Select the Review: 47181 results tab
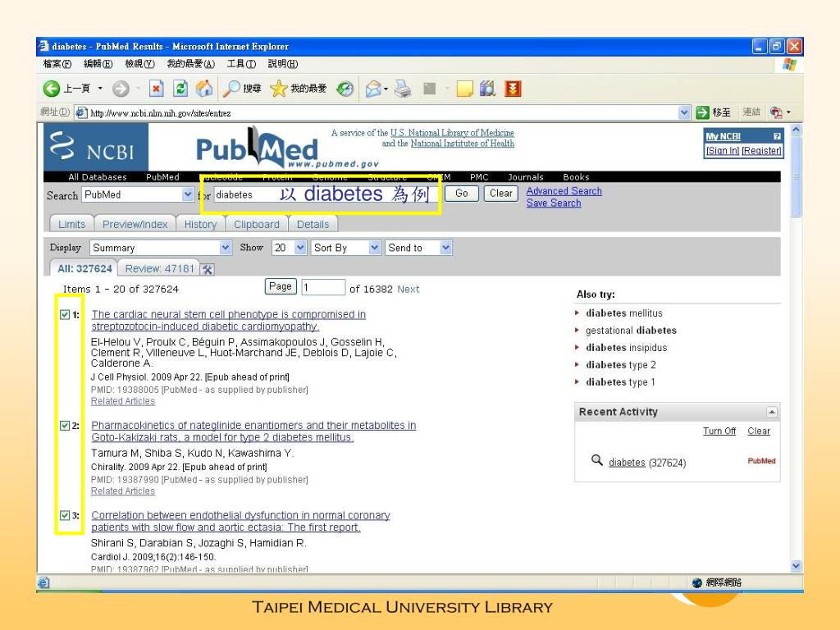 [x=159, y=268]
